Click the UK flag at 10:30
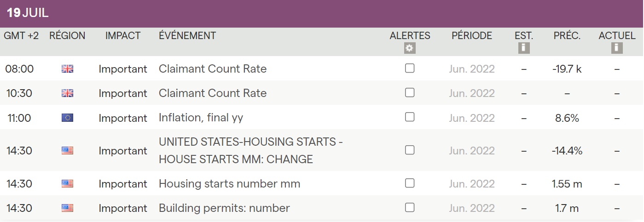The image size is (644, 222). tap(67, 93)
